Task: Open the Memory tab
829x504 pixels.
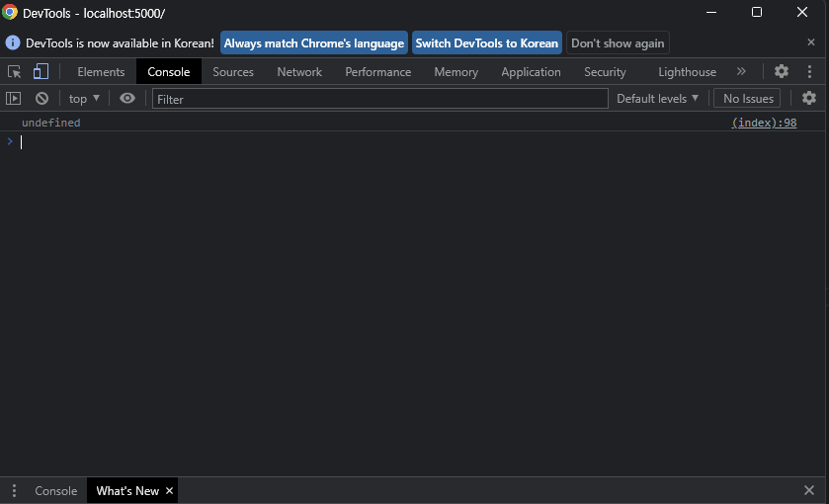Action: tap(456, 72)
